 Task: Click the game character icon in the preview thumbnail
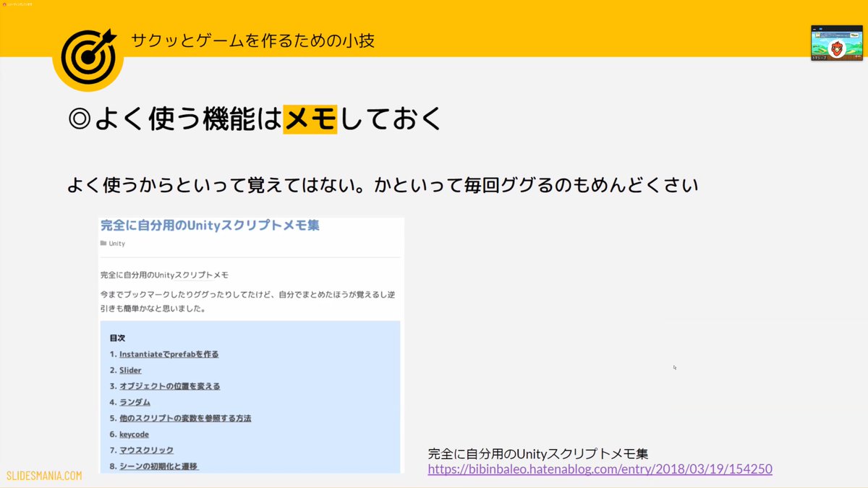(x=838, y=49)
